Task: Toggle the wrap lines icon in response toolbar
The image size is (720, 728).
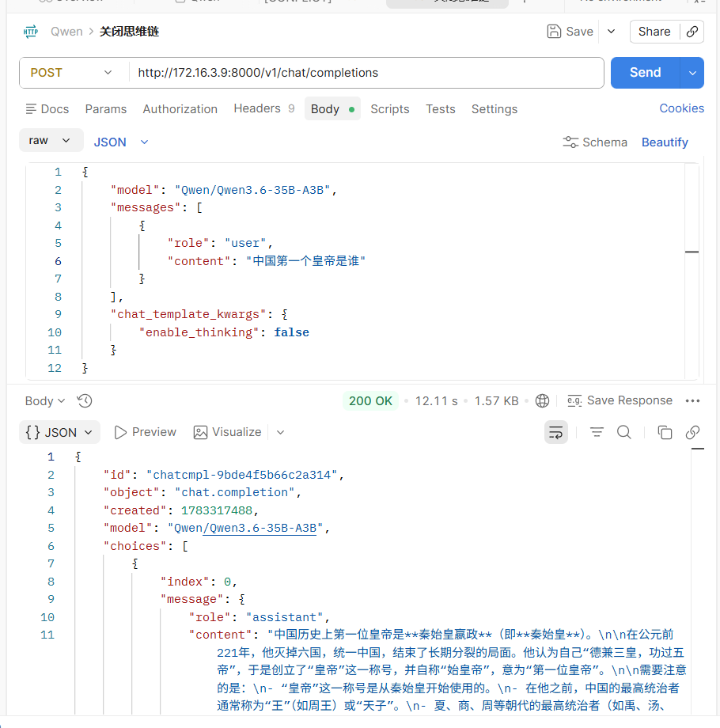Action: click(555, 432)
